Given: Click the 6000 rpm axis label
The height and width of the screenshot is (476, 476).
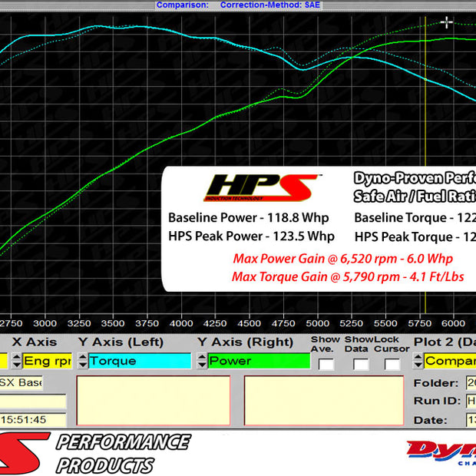Looking at the screenshot, I should pyautogui.click(x=453, y=323).
